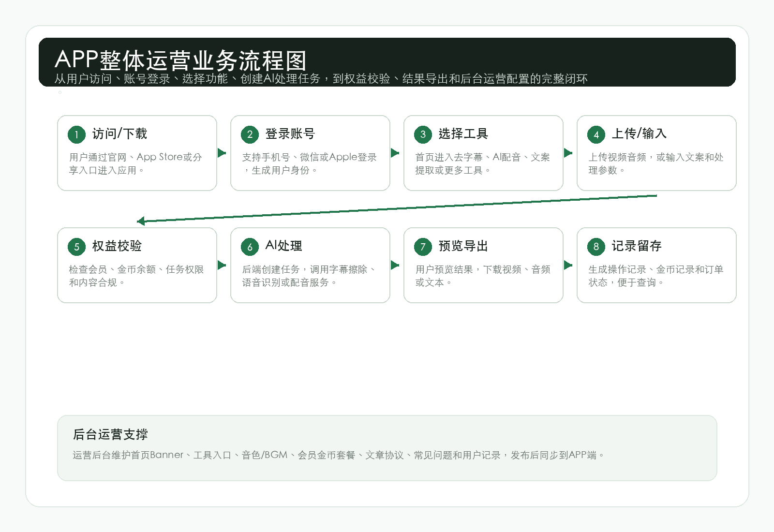Screen dimensions: 774x532
Task: Click description 后端创建任务，调用字幕擦除
Action: 309,276
